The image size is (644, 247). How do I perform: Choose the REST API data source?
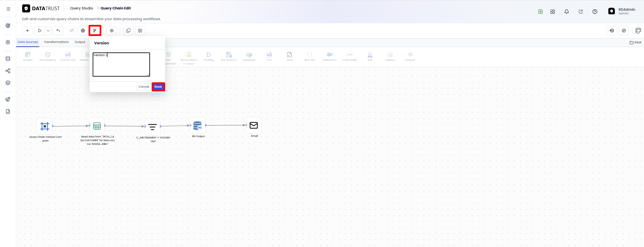pos(309,56)
